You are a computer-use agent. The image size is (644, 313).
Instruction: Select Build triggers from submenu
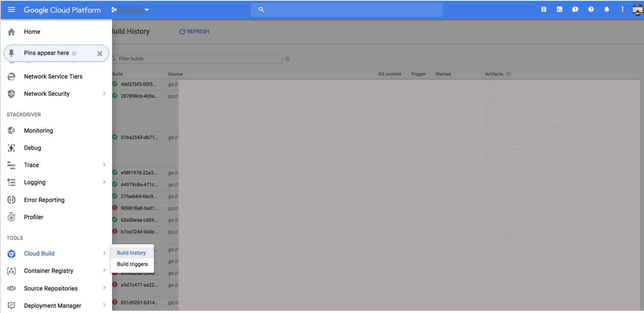click(132, 264)
